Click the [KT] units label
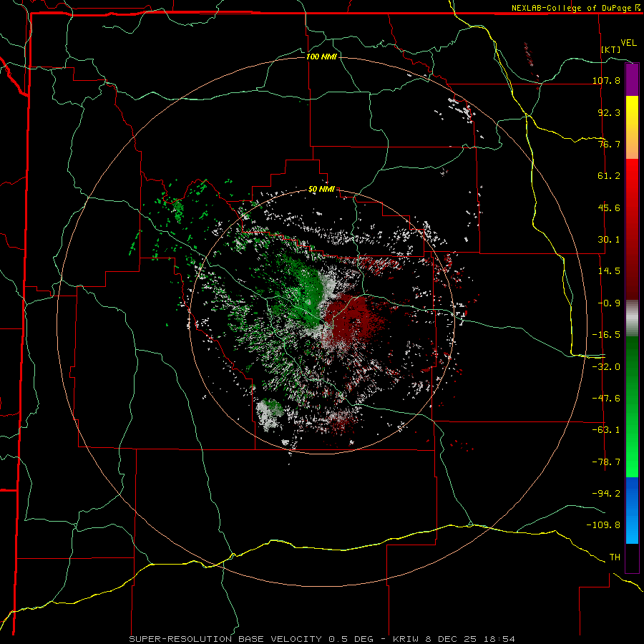Image resolution: width=644 pixels, height=644 pixels. [x=611, y=49]
